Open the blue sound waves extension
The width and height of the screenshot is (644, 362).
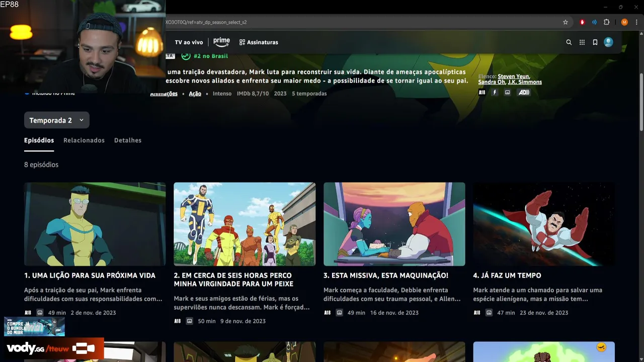tap(594, 22)
